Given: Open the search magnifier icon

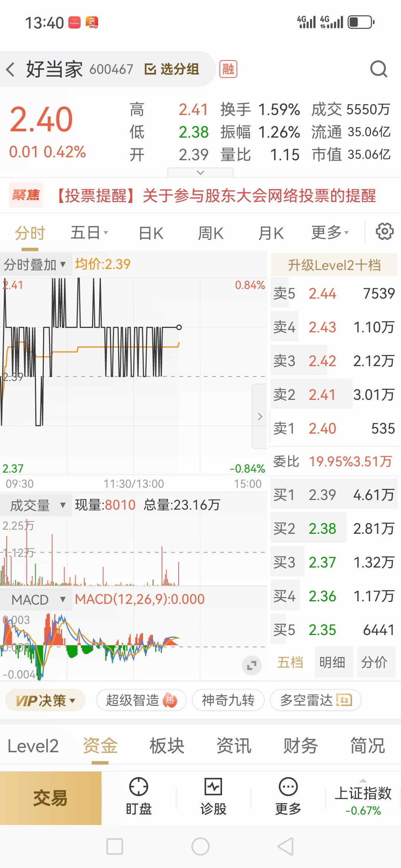Looking at the screenshot, I should point(379,69).
